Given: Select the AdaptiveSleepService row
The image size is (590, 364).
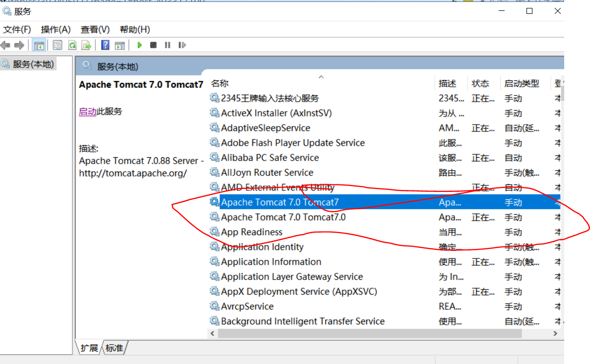Looking at the screenshot, I should click(x=384, y=128).
